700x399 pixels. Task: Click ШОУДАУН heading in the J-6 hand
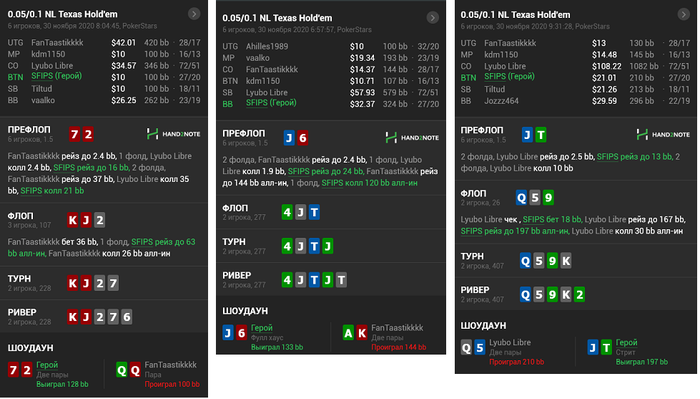point(245,311)
